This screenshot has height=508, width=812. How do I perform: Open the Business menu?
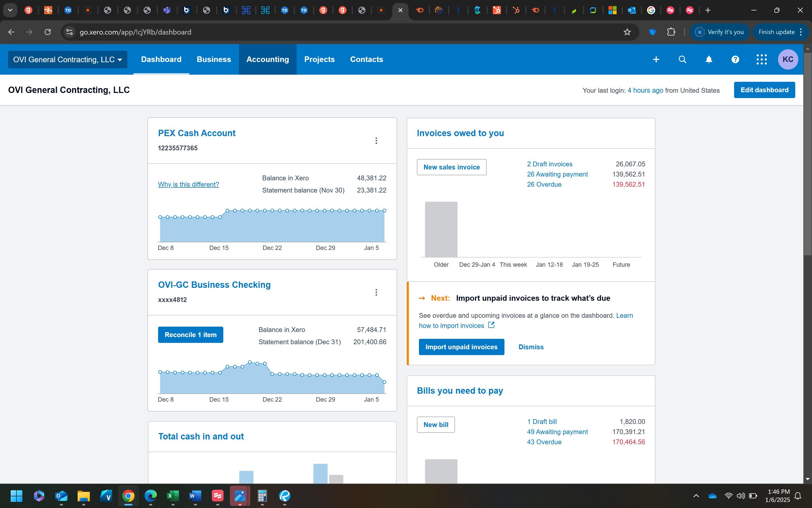coord(214,59)
